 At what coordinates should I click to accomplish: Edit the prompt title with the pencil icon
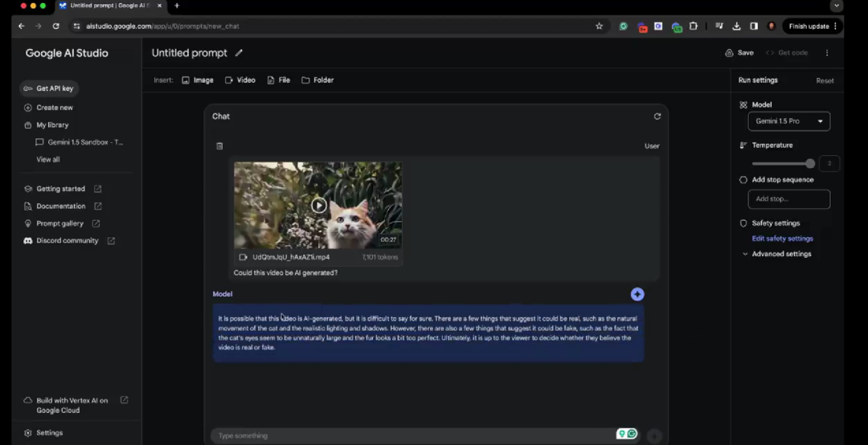tap(239, 53)
